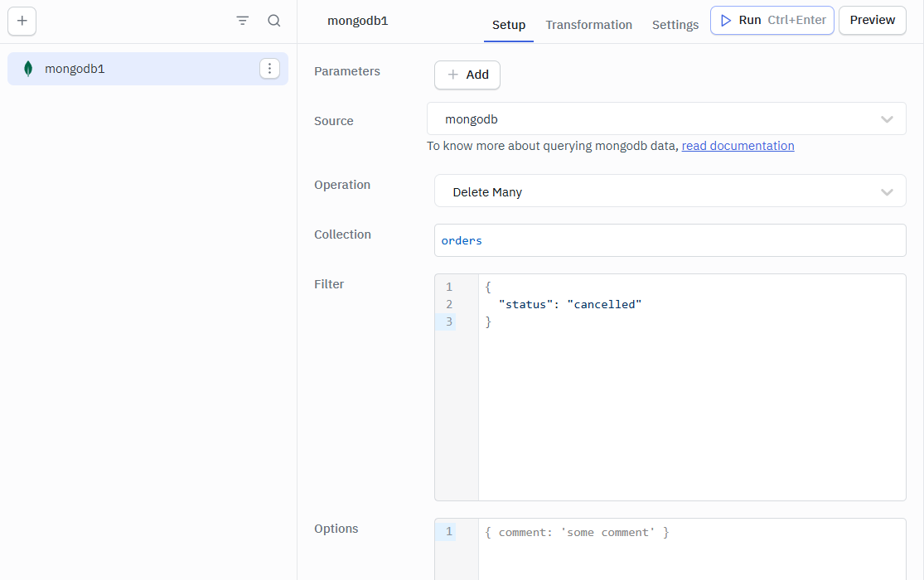Add a new parameter
Viewport: 924px width, 580px height.
click(467, 75)
